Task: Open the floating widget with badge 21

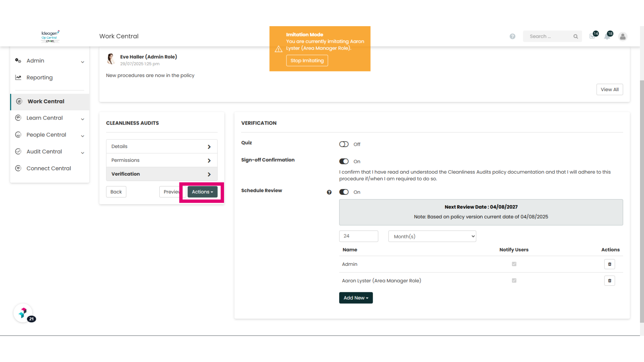Action: point(23,313)
